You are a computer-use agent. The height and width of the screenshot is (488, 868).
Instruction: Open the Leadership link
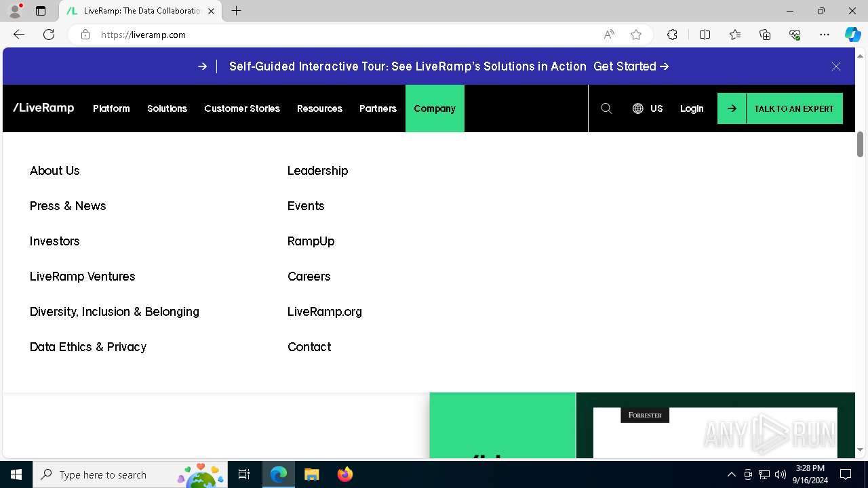click(317, 171)
